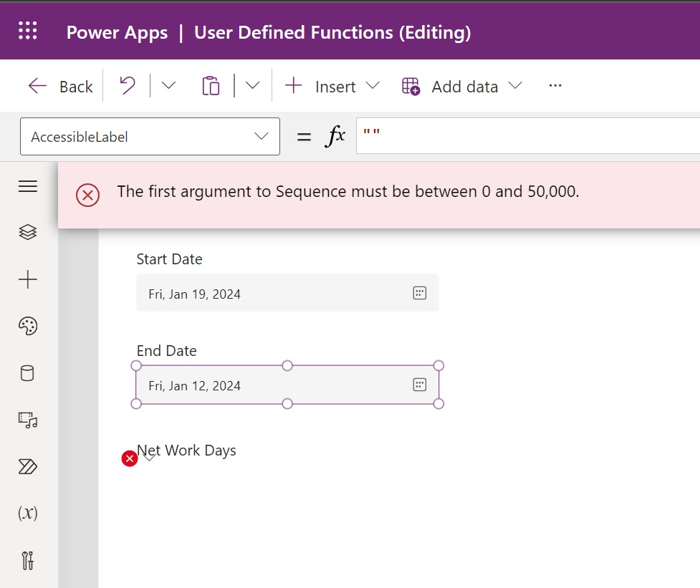
Task: Open the Media panel
Action: 27,420
